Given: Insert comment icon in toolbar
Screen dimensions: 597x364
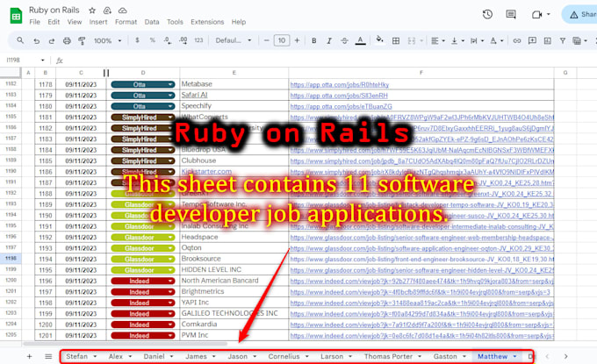Looking at the screenshot, I should pyautogui.click(x=532, y=40).
